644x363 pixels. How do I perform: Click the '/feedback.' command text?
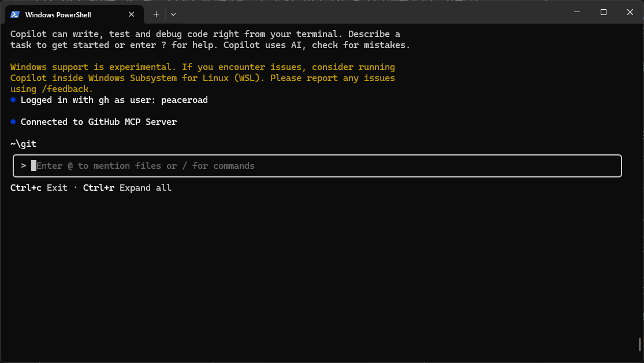point(68,89)
